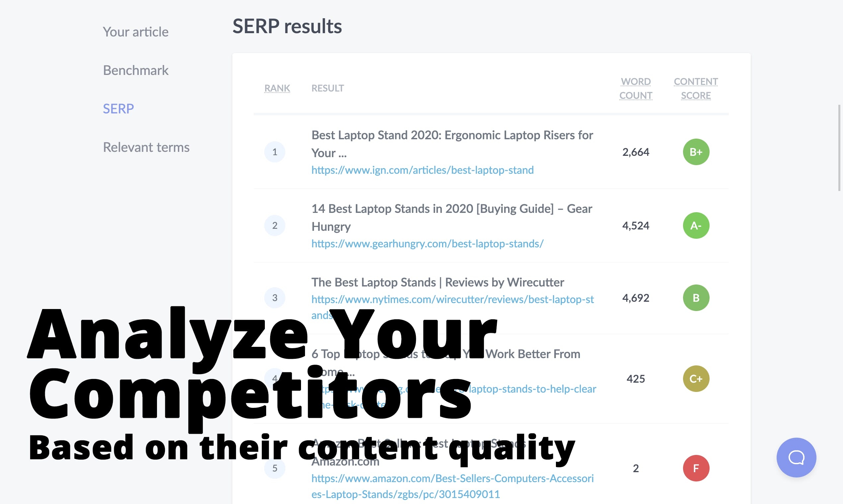The image size is (843, 504).
Task: Sort results by Word Count column
Action: coord(636,89)
